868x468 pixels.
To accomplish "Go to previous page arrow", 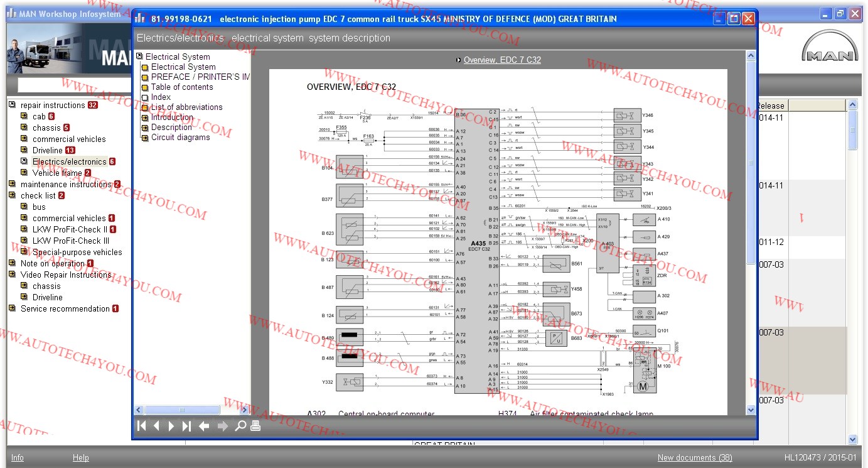I will 156,426.
